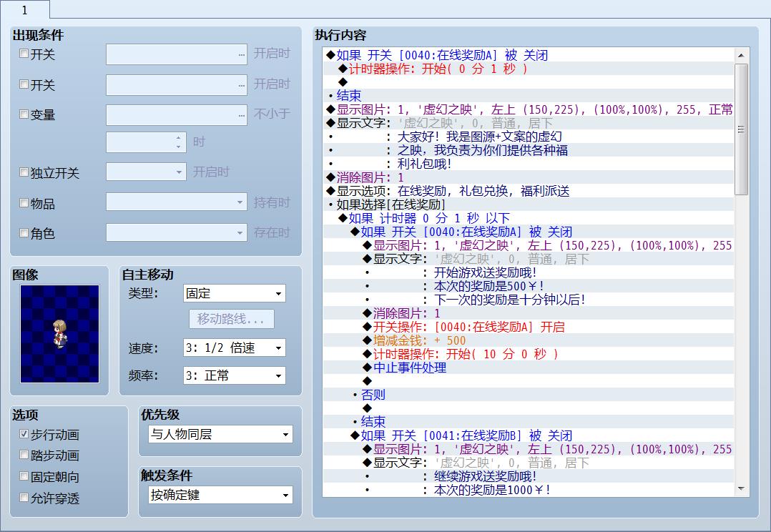Enable the 允许穿透 option
The image size is (771, 532).
pyautogui.click(x=24, y=498)
